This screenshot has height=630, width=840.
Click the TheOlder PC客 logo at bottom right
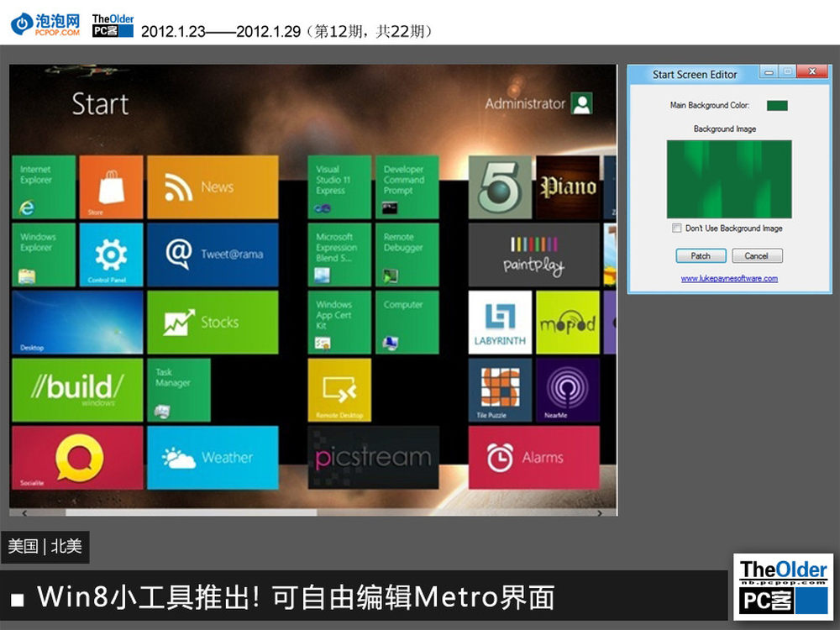tap(783, 586)
